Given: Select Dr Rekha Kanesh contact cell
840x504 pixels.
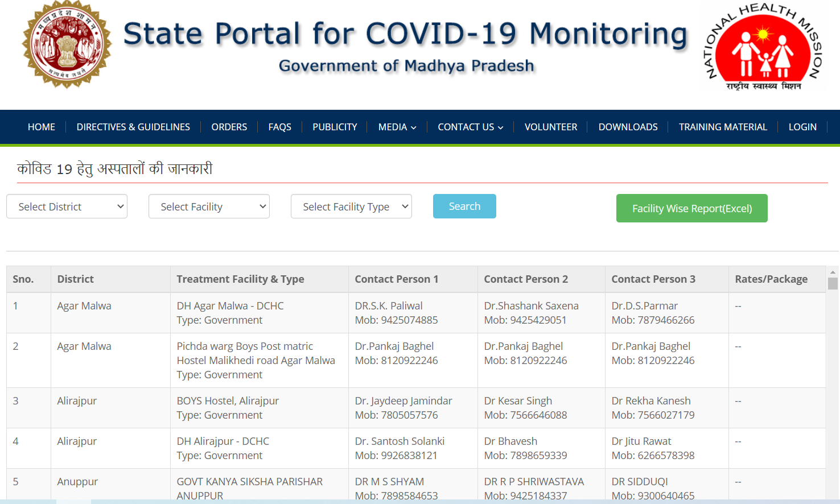Looking at the screenshot, I should (666, 408).
